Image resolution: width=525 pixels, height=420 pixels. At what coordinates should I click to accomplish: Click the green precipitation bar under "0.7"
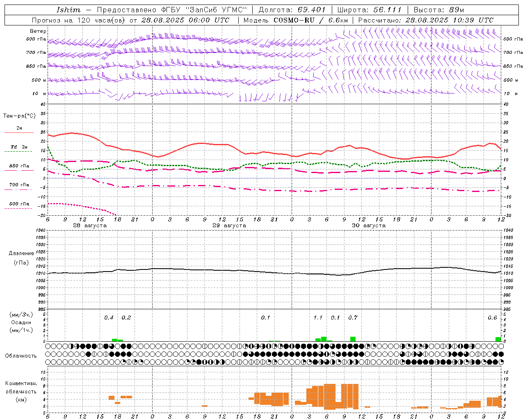coord(353,339)
